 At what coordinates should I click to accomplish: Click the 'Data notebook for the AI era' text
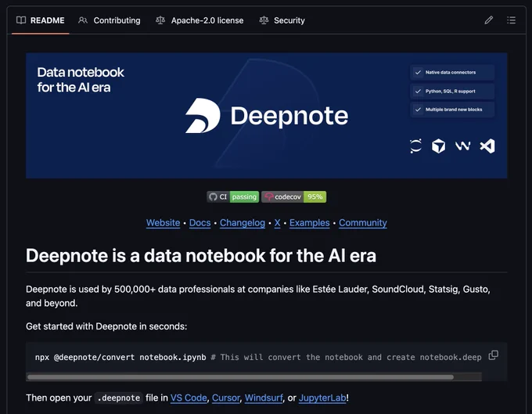click(x=81, y=80)
